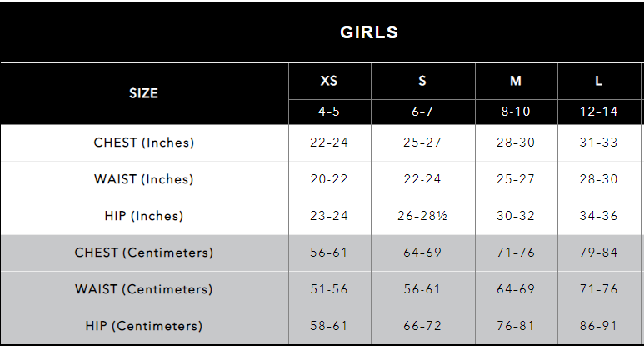Click the 6-7 age range cell

[x=422, y=112]
